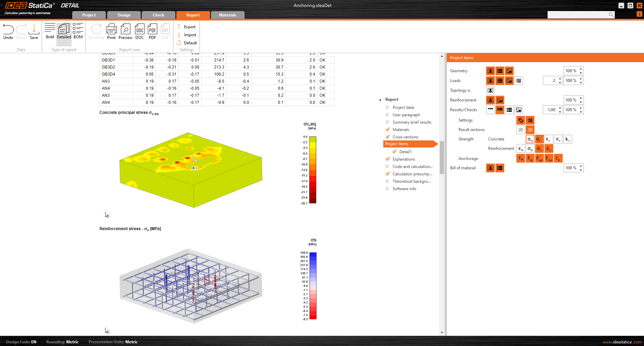Viewport: 644px width, 346px height.
Task: Increase Geometry picture size percentage
Action: pyautogui.click(x=581, y=69)
